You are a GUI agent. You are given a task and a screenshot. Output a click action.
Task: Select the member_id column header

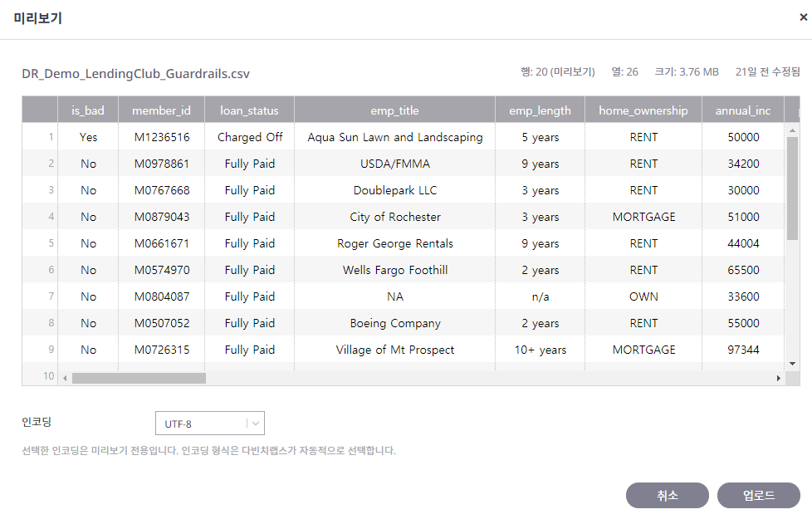point(162,110)
